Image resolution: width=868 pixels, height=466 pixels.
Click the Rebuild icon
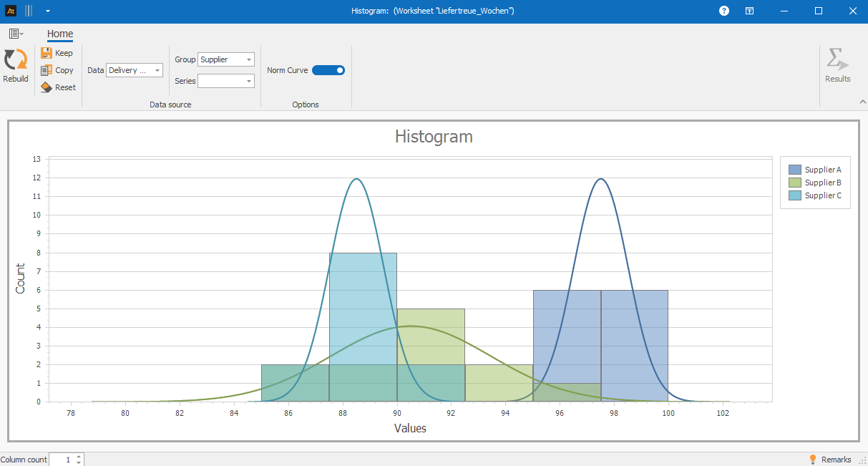[x=15, y=60]
